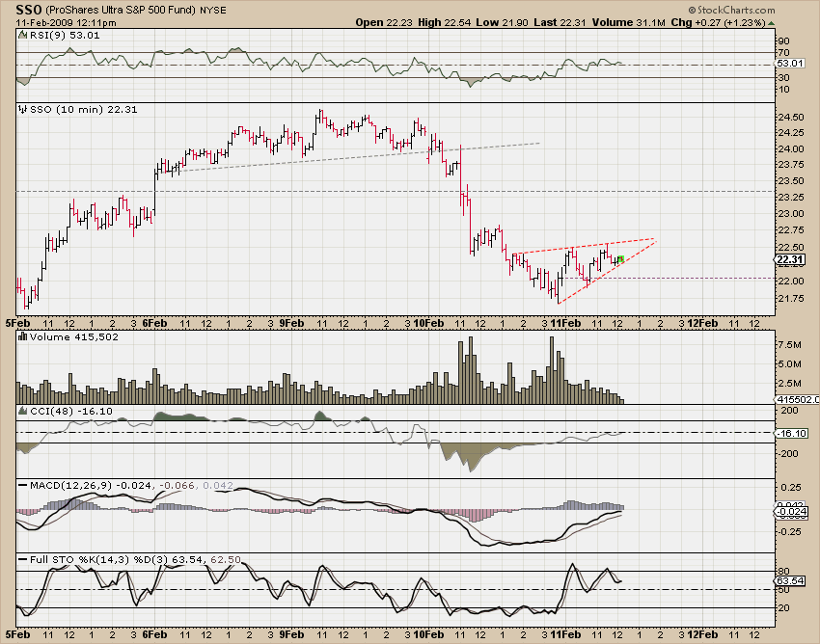Screen dimensions: 820x644
Task: Click the Volume 415,502 legend text
Action: click(74, 337)
